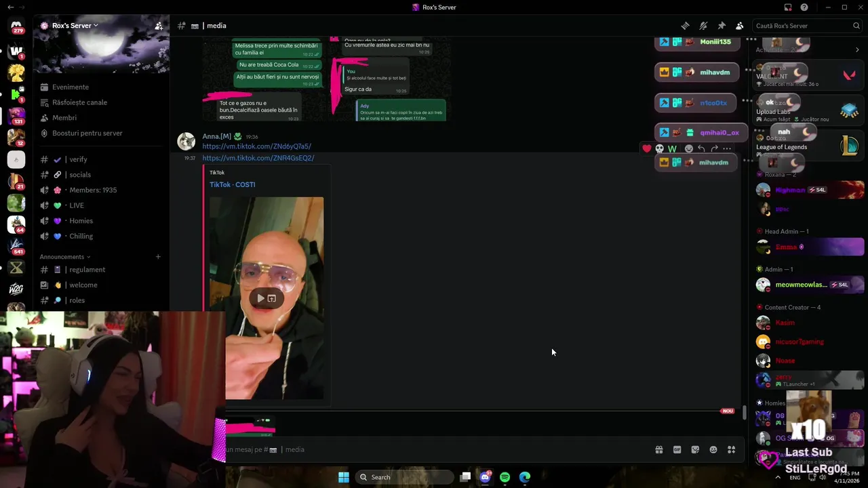
Task: Click the help question mark icon
Action: point(804,7)
